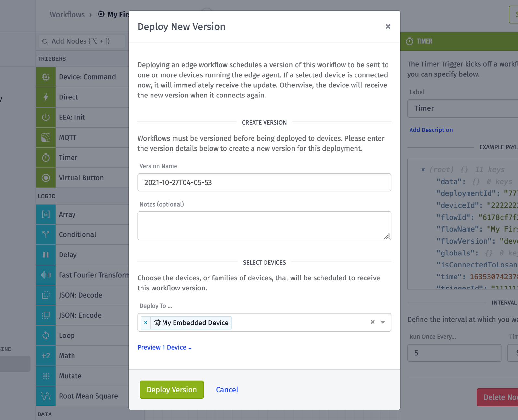Click the "deploymentId" payload key

[466, 193]
